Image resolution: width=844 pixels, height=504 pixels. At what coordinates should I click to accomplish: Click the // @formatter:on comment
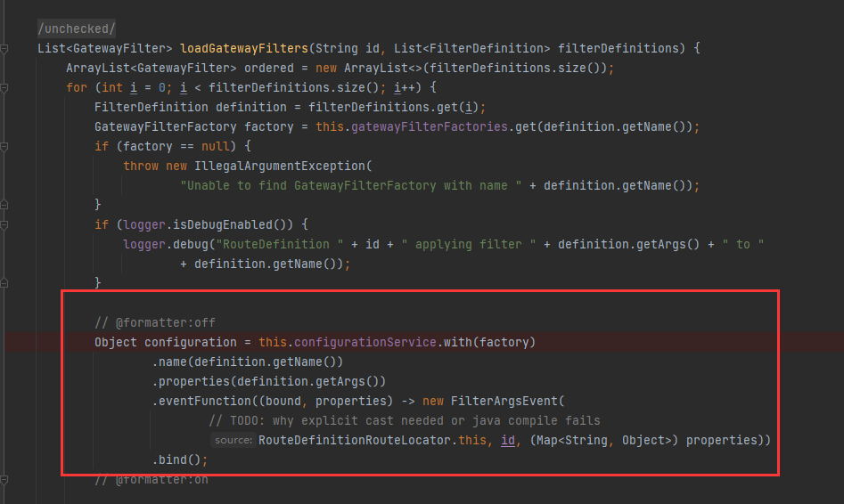152,479
